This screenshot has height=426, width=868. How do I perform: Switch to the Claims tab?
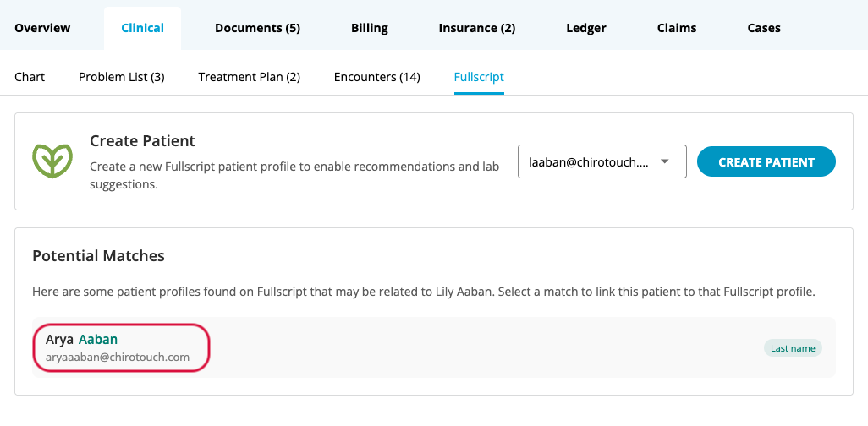click(x=677, y=28)
